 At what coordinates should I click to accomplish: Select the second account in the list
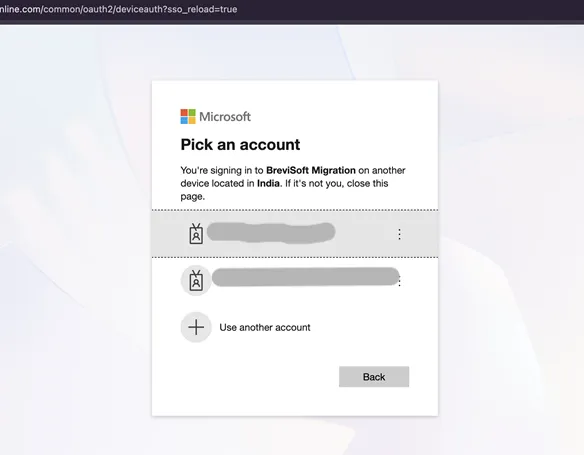pos(295,280)
